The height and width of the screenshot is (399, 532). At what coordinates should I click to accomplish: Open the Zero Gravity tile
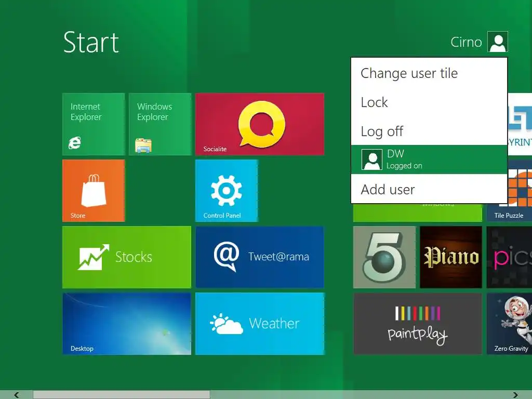[x=509, y=324]
